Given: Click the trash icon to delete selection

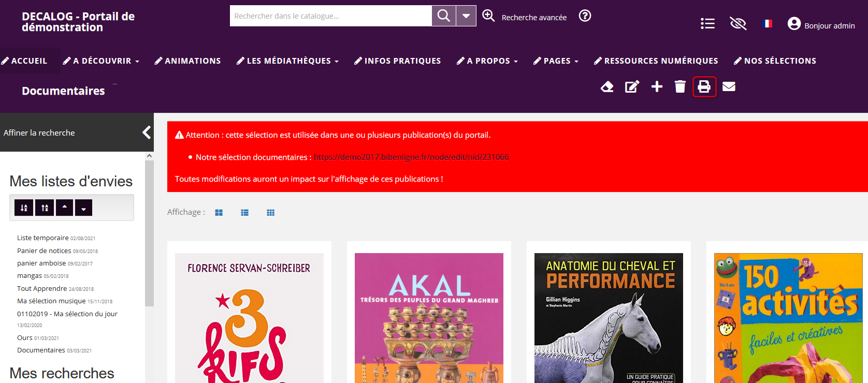Looking at the screenshot, I should [x=680, y=86].
